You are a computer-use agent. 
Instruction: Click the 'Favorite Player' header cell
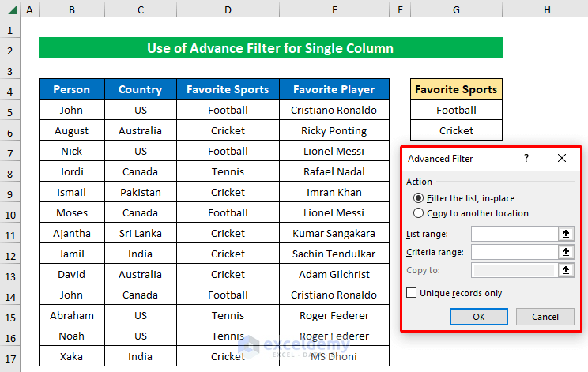coord(334,89)
